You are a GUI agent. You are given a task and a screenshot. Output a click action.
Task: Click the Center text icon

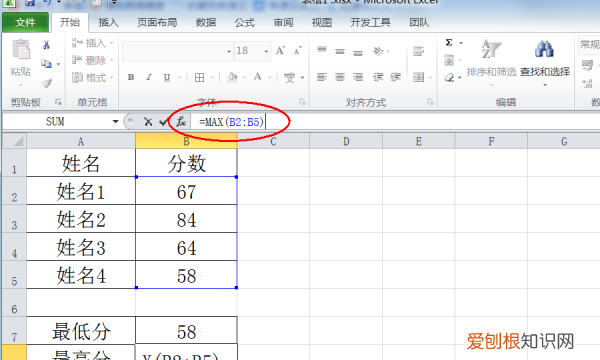pos(340,77)
